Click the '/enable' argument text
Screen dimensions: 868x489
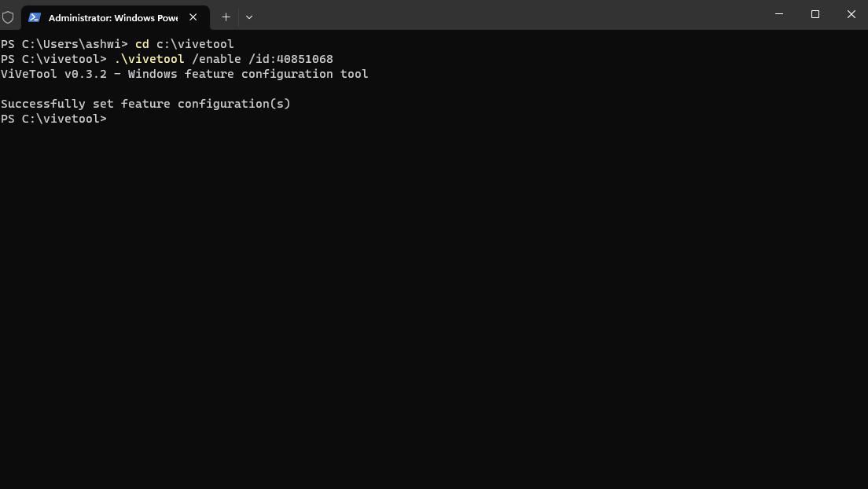coord(216,59)
